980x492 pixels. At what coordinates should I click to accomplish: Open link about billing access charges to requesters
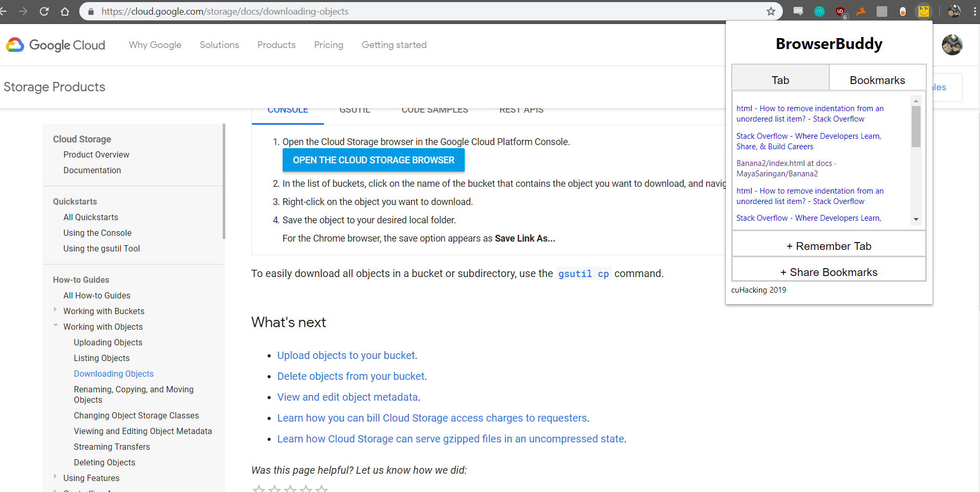(x=432, y=418)
